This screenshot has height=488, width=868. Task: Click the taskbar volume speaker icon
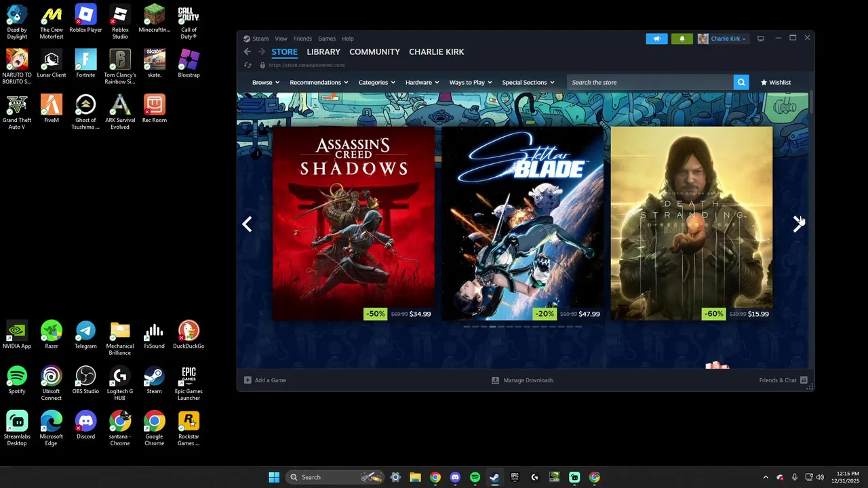[820, 477]
